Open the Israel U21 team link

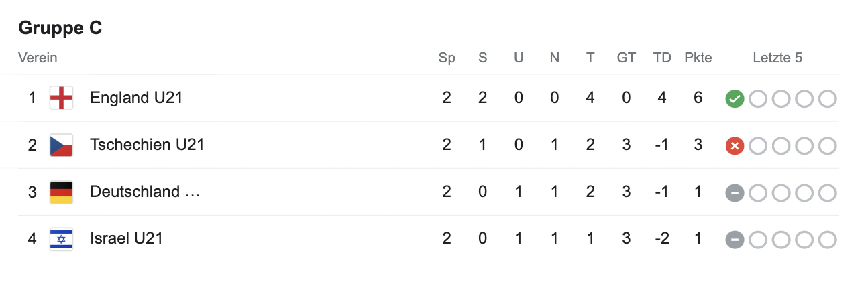(x=126, y=239)
